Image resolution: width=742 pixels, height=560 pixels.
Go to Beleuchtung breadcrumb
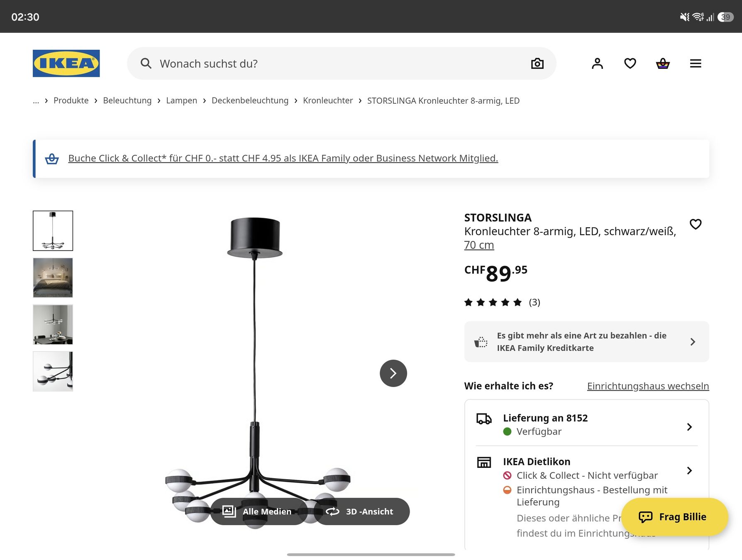(127, 101)
